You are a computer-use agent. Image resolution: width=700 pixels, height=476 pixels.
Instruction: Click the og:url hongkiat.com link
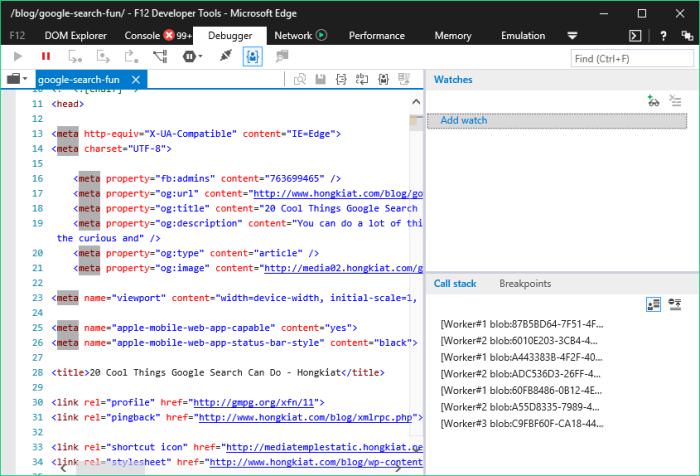[338, 193]
